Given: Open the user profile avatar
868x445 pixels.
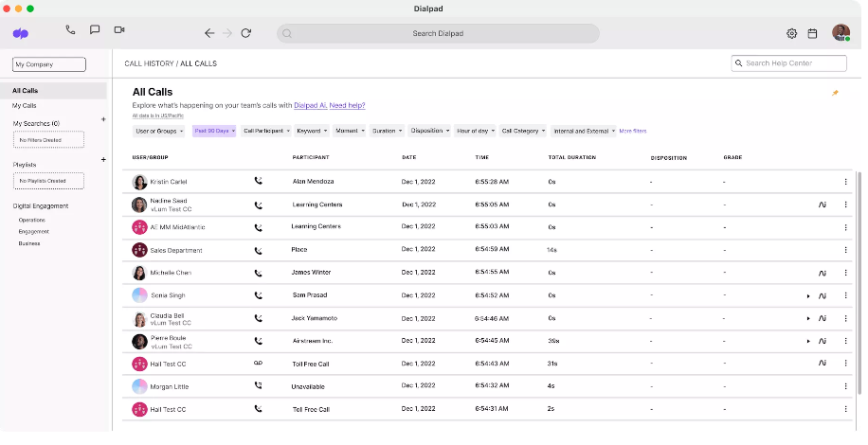Looking at the screenshot, I should click(x=841, y=32).
